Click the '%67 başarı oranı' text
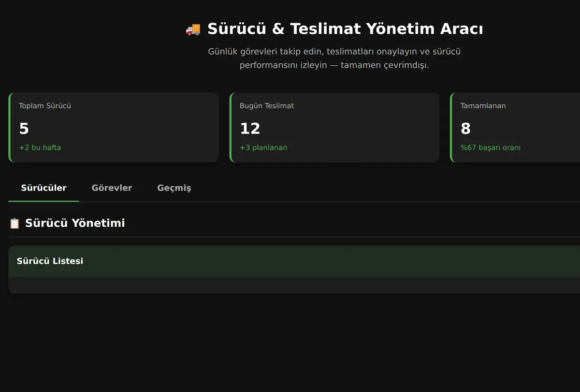This screenshot has width=580, height=392. 491,147
